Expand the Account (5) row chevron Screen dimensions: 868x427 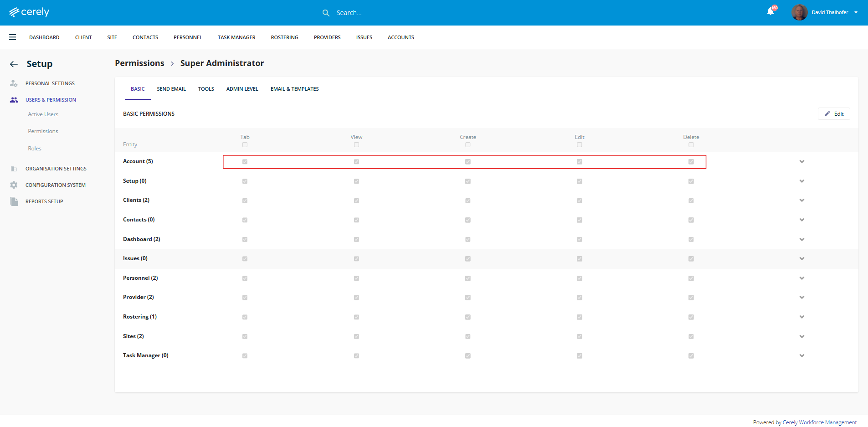click(x=801, y=162)
